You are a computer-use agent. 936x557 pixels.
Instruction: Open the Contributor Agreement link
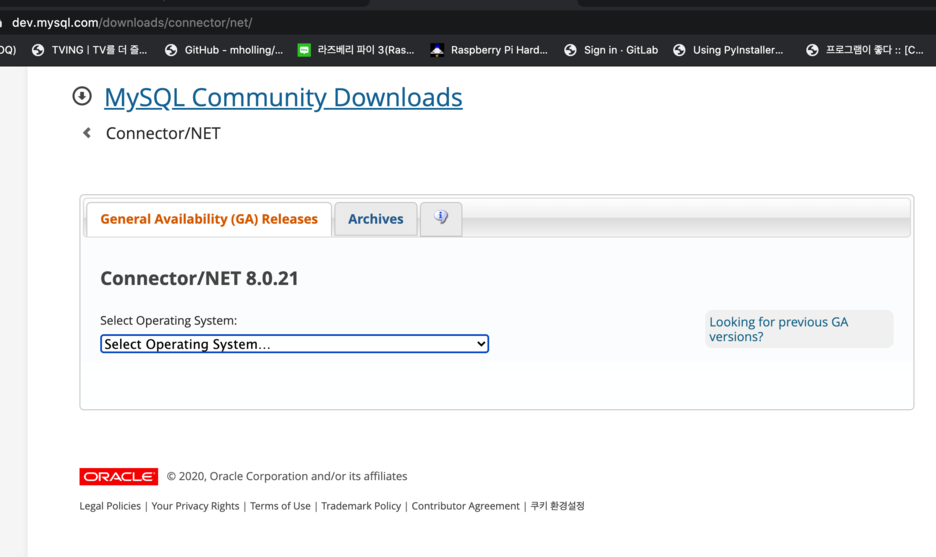pyautogui.click(x=466, y=506)
